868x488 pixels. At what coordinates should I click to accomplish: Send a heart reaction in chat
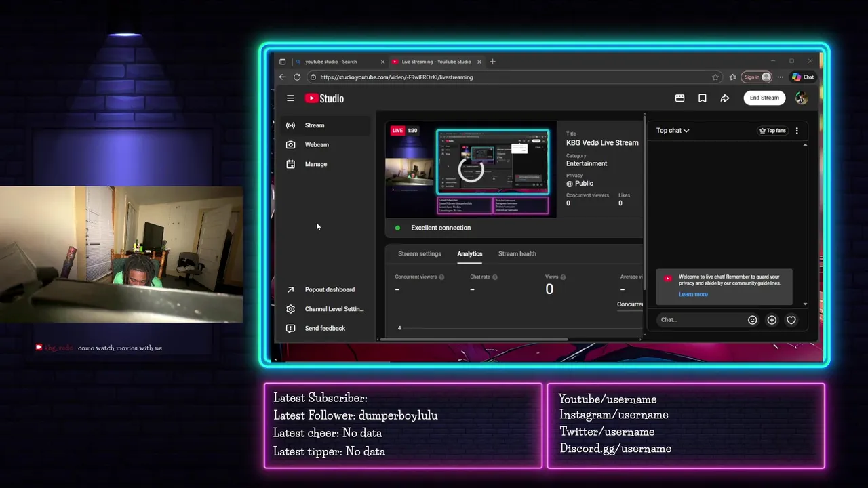tap(791, 320)
